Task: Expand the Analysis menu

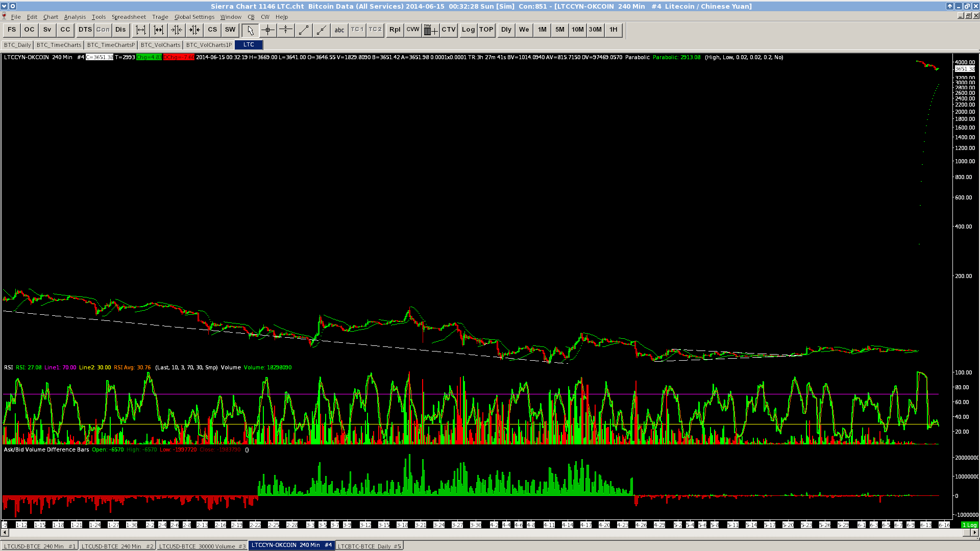Action: 75,17
